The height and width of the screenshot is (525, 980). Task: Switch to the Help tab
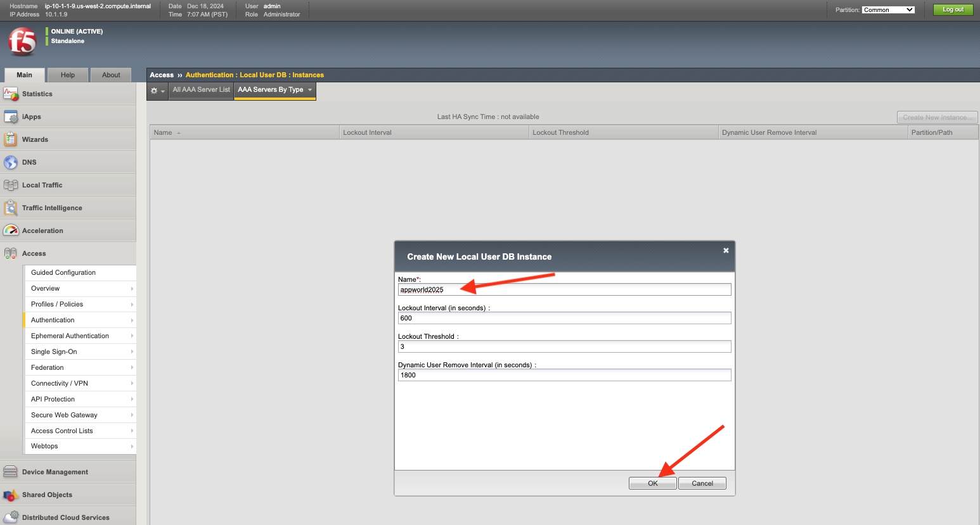68,75
